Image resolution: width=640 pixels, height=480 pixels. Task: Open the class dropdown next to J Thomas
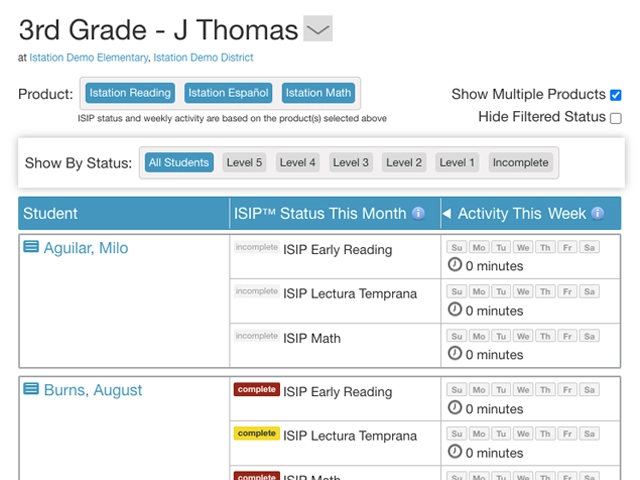click(318, 29)
